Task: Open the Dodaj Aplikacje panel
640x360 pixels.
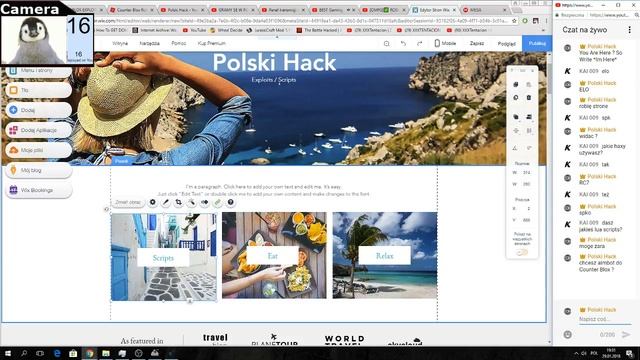Action: tap(39, 130)
